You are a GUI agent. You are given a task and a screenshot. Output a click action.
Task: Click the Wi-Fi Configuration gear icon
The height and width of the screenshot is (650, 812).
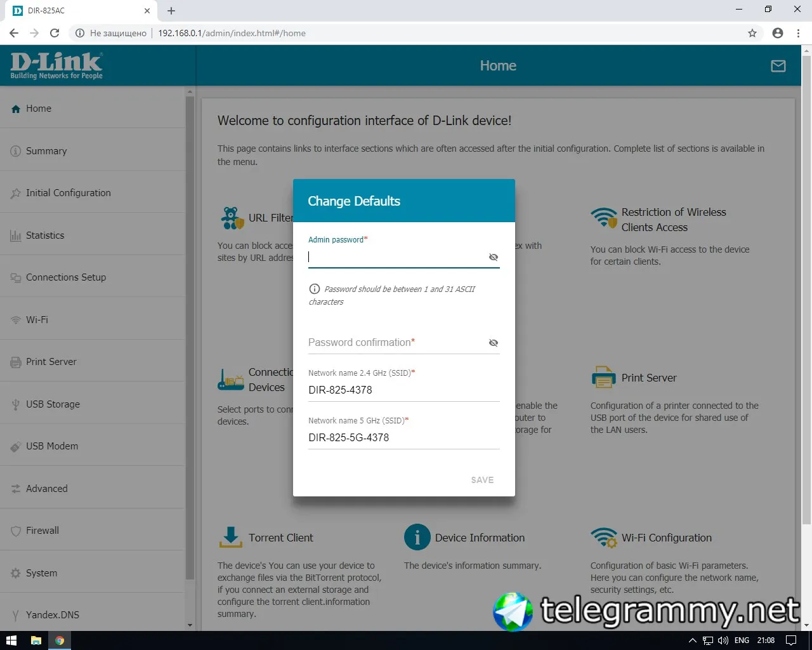click(603, 537)
